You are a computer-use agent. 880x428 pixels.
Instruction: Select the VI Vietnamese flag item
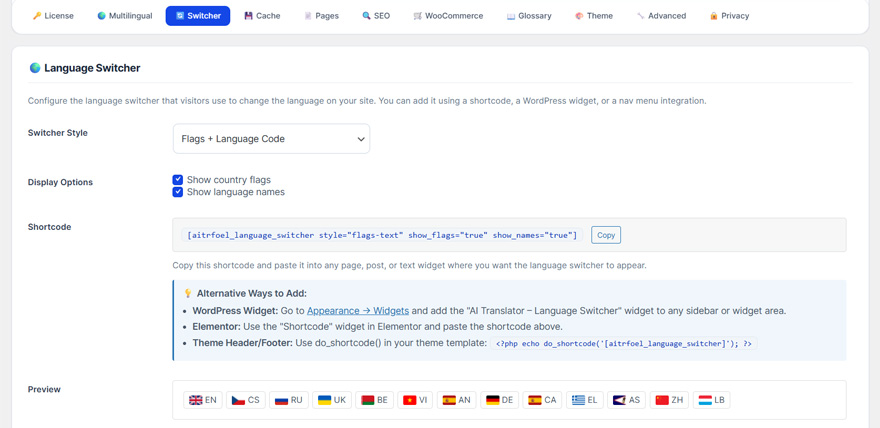pos(415,400)
